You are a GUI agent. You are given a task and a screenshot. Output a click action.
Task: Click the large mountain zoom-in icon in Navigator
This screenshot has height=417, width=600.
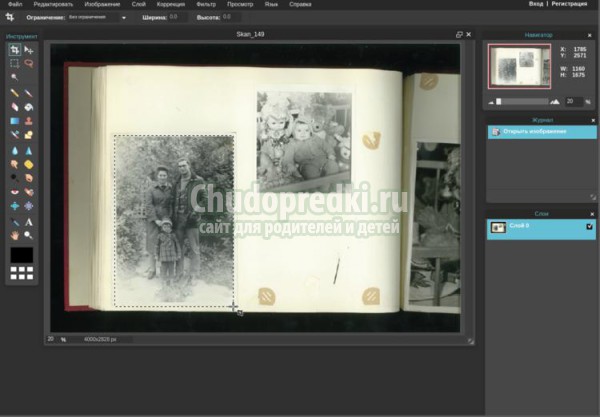coord(554,101)
